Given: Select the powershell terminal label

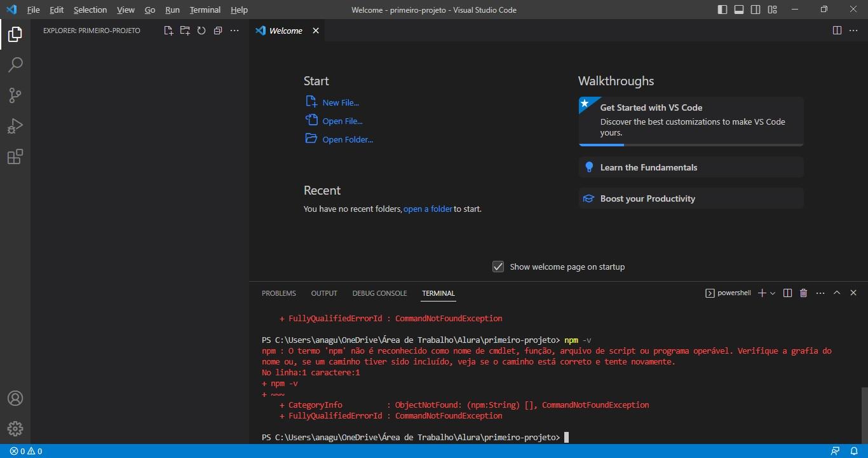Looking at the screenshot, I should coord(728,293).
